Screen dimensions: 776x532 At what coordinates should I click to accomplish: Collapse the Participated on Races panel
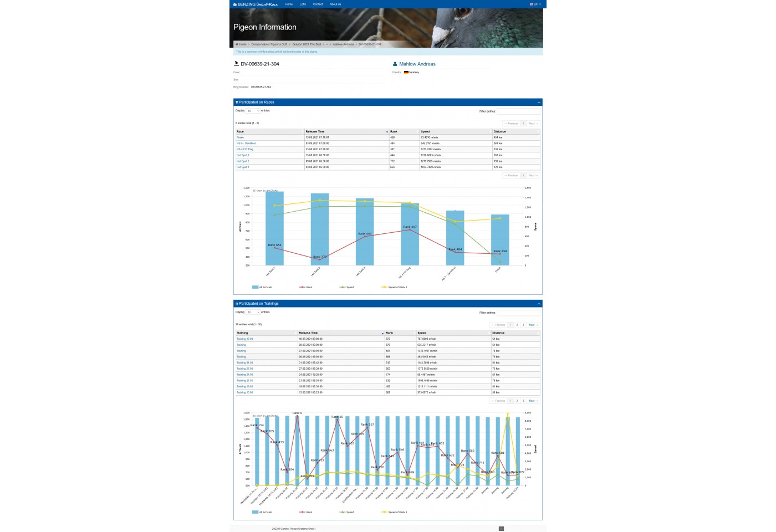click(538, 103)
